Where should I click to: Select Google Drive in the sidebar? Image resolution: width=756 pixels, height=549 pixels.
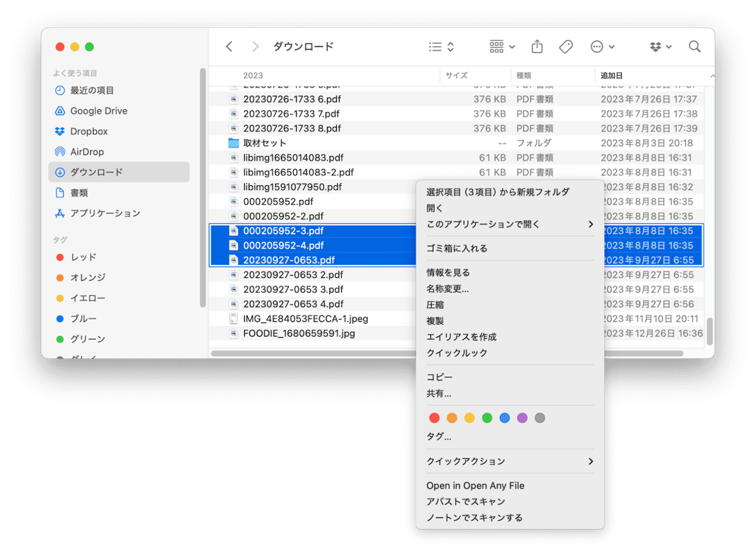pos(98,111)
